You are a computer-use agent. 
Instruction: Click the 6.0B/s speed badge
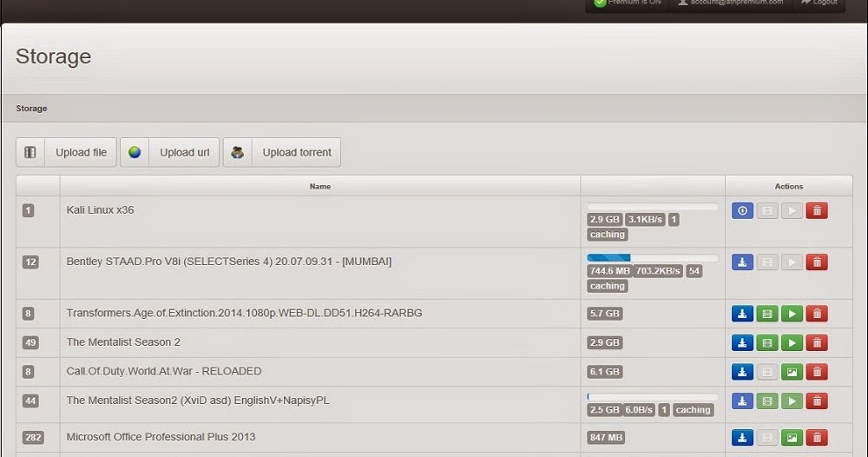639,410
